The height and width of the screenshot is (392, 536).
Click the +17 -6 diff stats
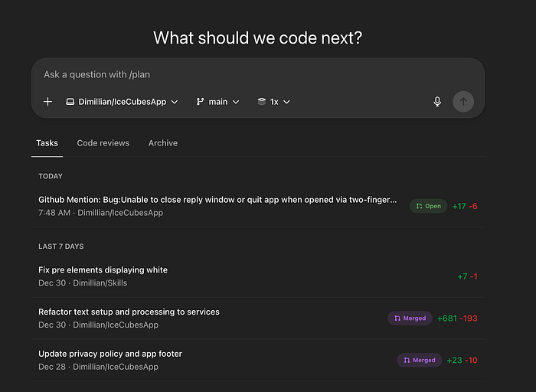[465, 207]
